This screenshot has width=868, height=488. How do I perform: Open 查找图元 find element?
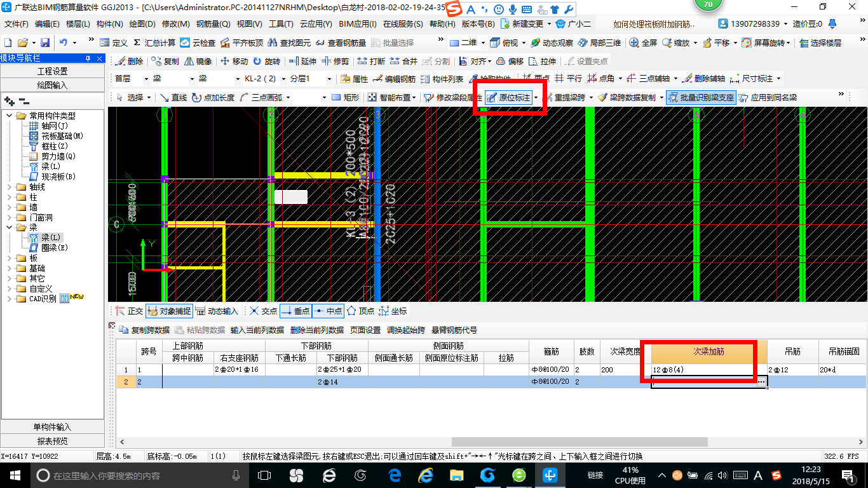pyautogui.click(x=290, y=43)
